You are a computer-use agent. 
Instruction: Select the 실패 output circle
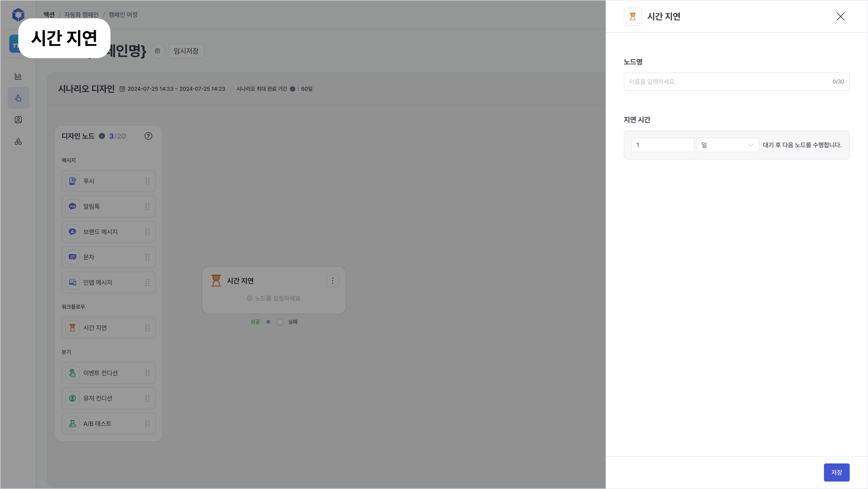280,322
